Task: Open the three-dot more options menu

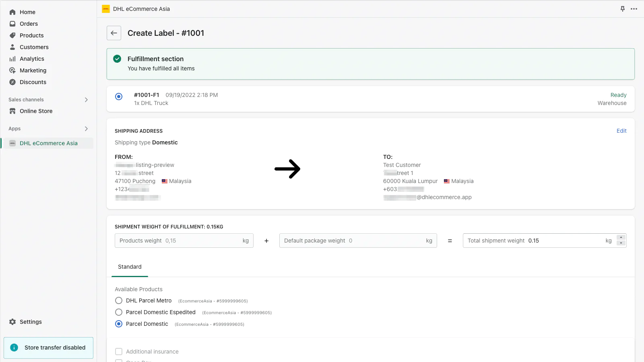Action: click(x=634, y=9)
